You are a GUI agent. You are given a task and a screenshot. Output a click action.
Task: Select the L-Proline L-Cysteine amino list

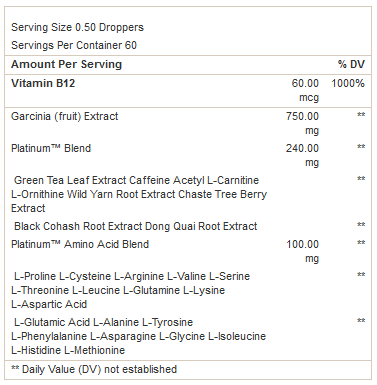[x=131, y=290]
